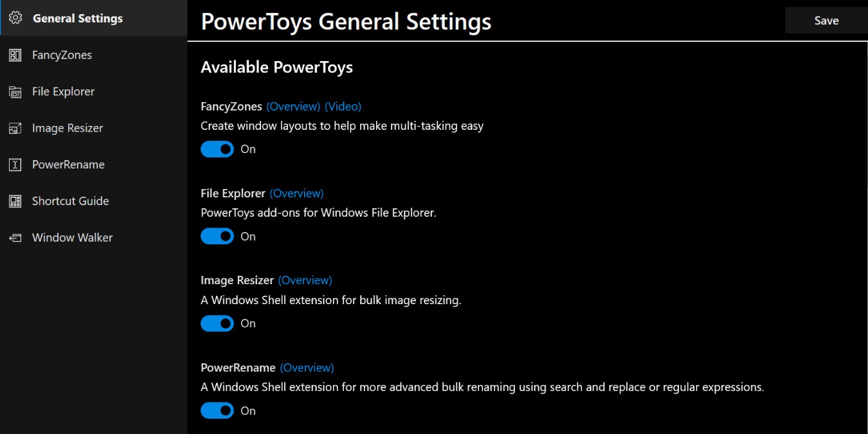Click the 'On' label beside Image Resizer
The width and height of the screenshot is (868, 434).
(x=248, y=323)
